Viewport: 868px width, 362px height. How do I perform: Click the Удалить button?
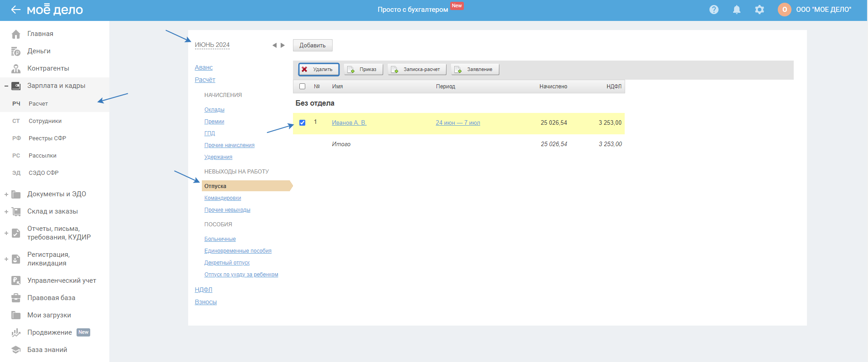coord(318,69)
